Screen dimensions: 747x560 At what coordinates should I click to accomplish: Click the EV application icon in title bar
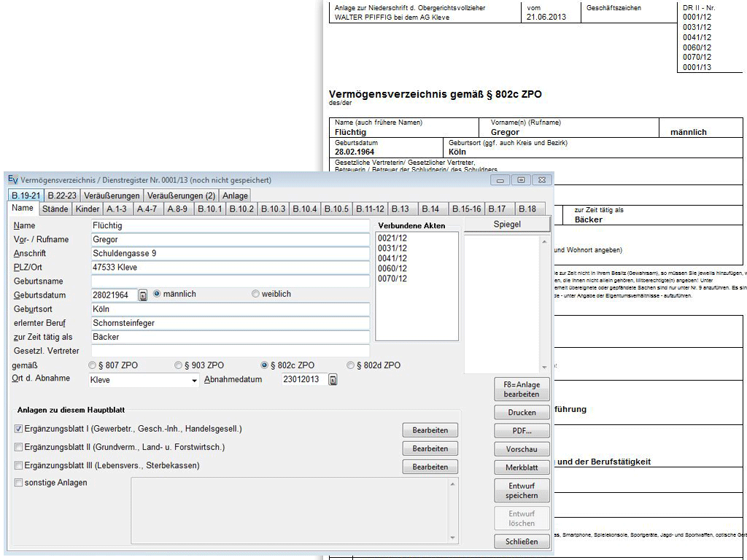click(12, 179)
